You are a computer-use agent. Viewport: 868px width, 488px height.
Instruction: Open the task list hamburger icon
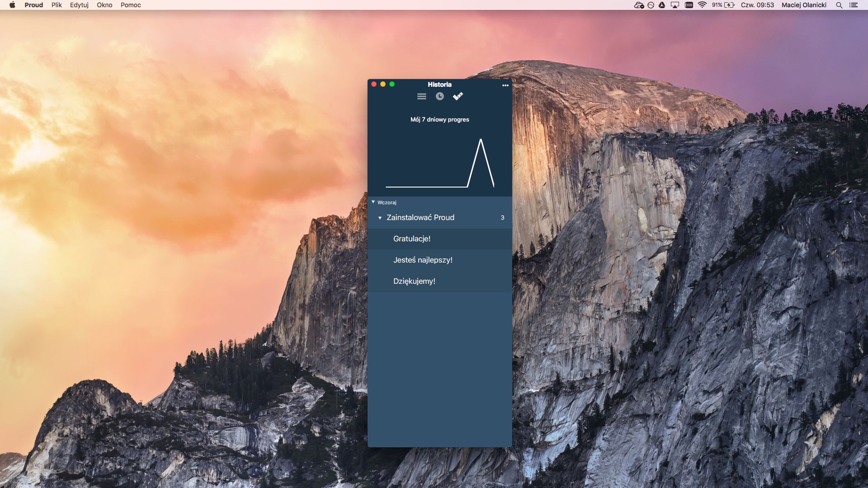[x=421, y=96]
